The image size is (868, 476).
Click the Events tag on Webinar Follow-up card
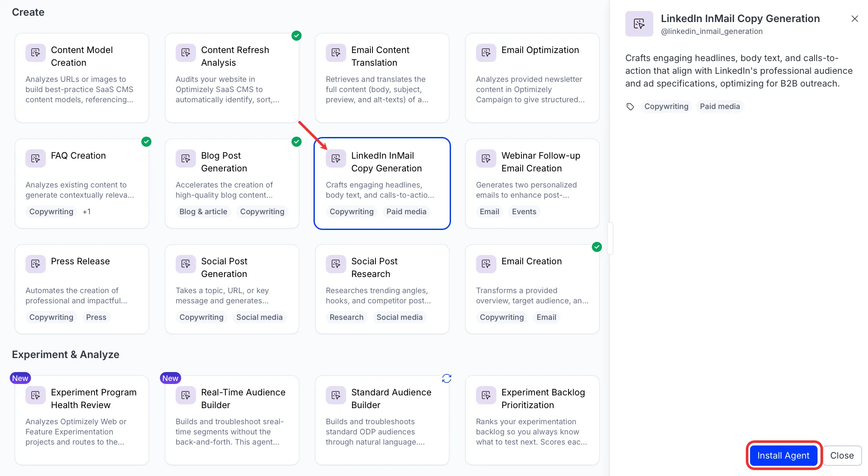tap(524, 212)
